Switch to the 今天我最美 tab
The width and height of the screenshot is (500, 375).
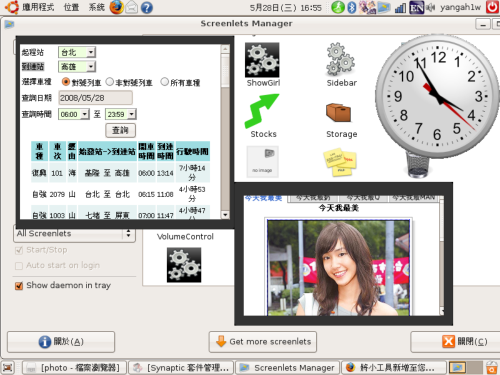click(x=264, y=198)
